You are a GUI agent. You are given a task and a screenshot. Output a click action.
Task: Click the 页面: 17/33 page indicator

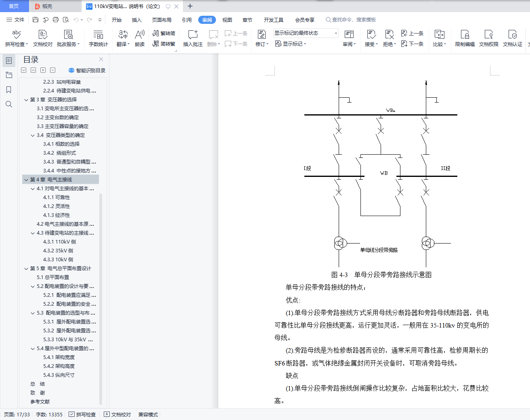(x=17, y=414)
